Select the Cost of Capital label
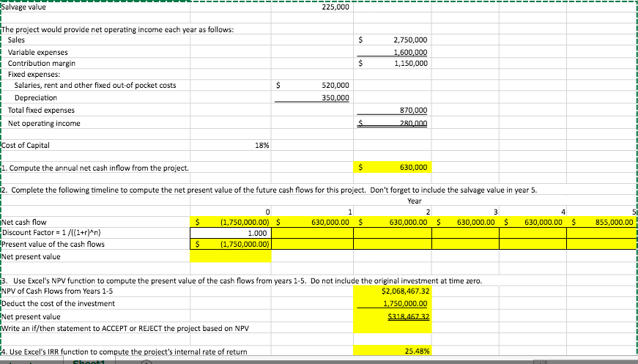This screenshot has width=638, height=364. click(x=26, y=145)
